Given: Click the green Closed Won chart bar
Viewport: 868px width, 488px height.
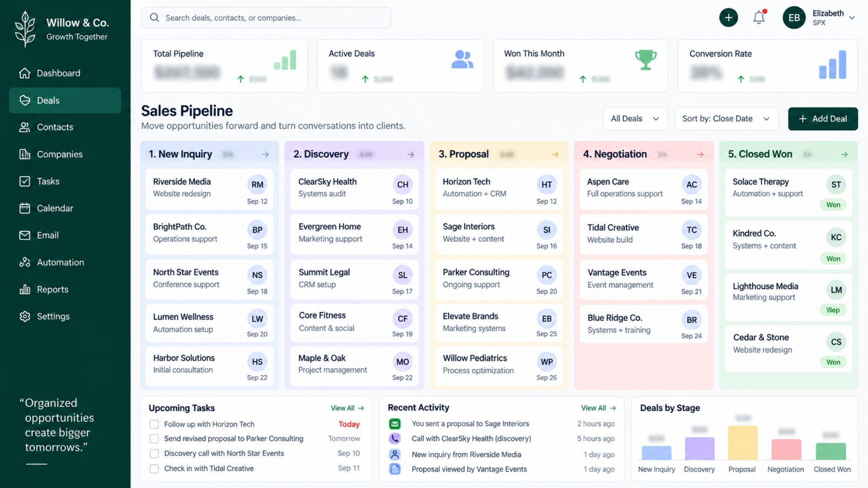Looking at the screenshot, I should (831, 451).
